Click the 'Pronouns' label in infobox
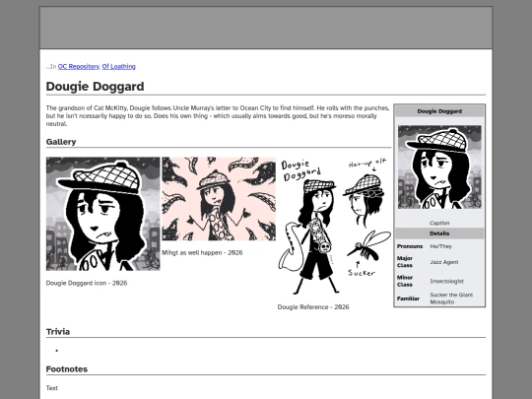 (410, 246)
